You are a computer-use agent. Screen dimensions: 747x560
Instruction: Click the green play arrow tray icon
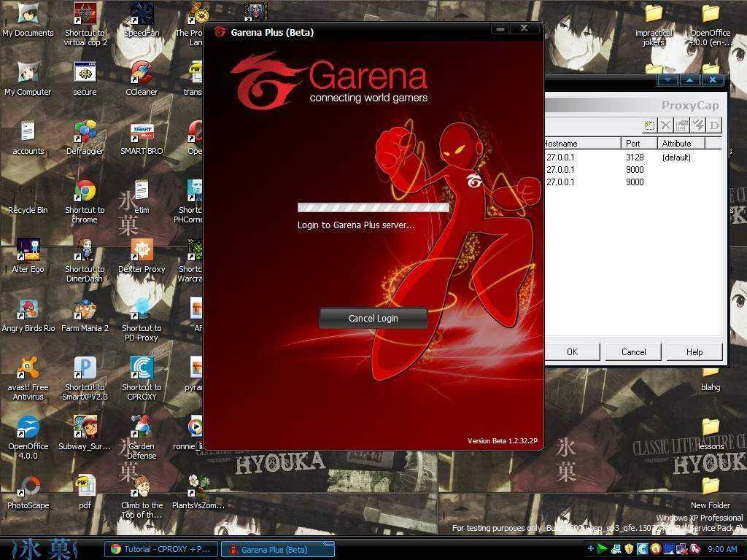click(x=602, y=549)
